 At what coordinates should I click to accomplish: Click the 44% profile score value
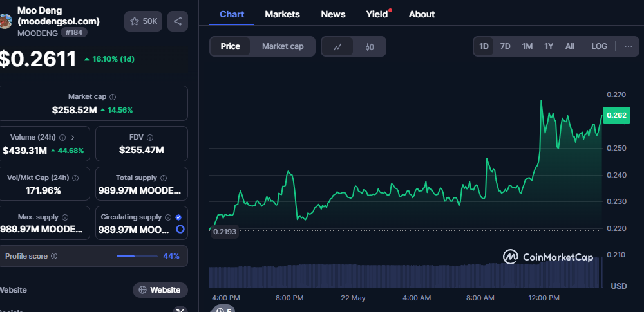tap(171, 256)
